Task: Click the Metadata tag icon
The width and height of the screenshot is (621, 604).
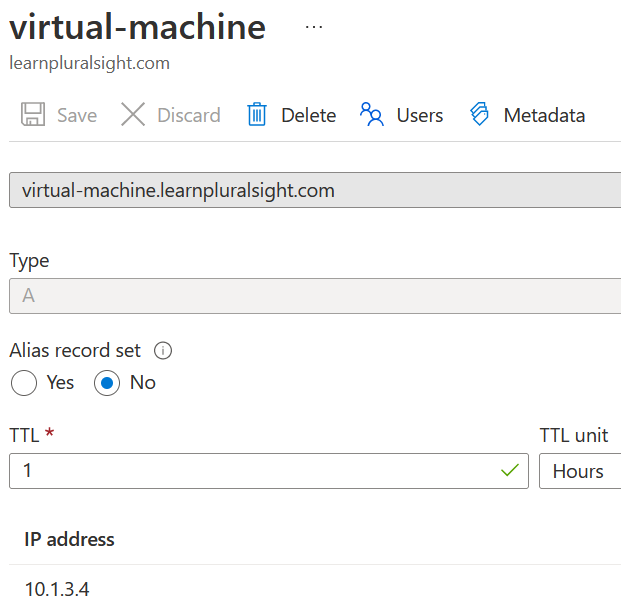Action: tap(480, 115)
